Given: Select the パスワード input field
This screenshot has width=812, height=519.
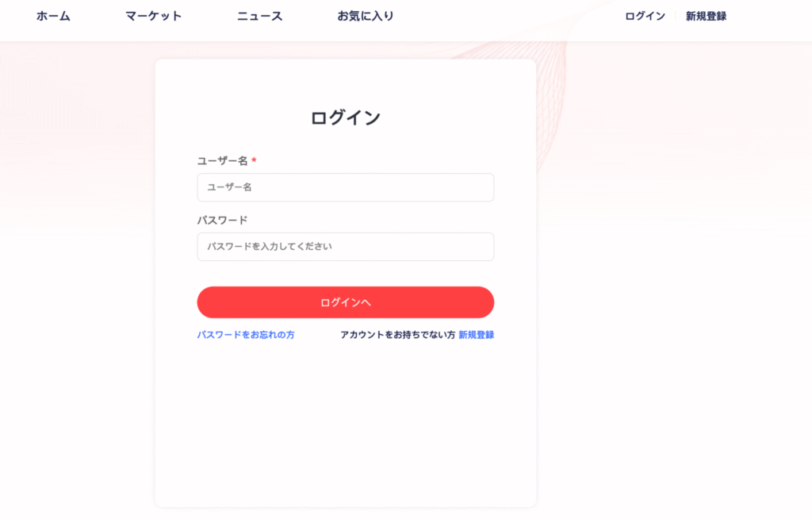Looking at the screenshot, I should point(345,247).
